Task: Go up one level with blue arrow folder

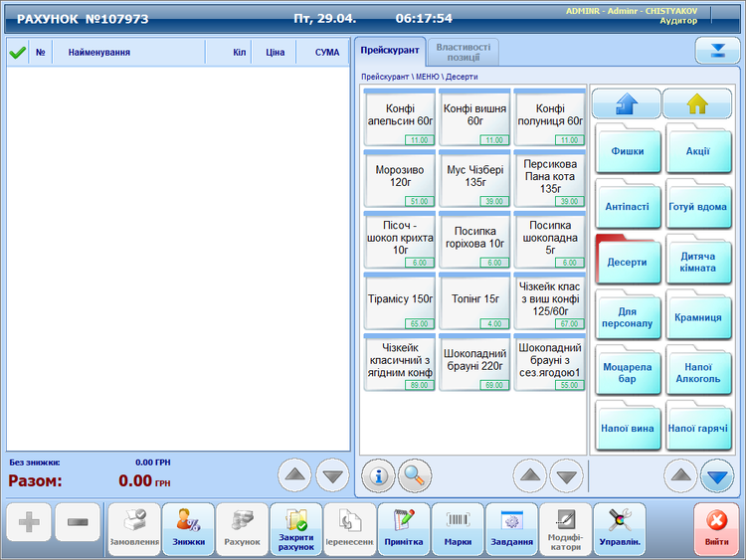Action: click(626, 103)
